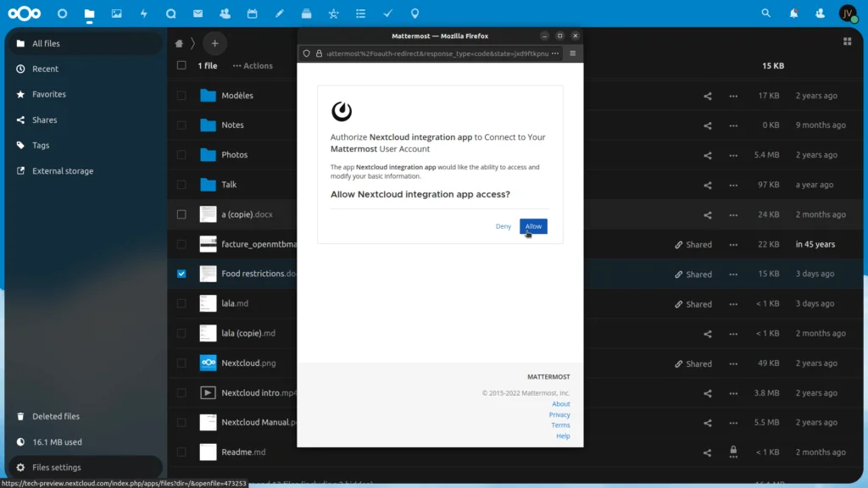Click Allow to authorize Nextcloud integration
Screen dimensions: 868x488
coord(533,226)
